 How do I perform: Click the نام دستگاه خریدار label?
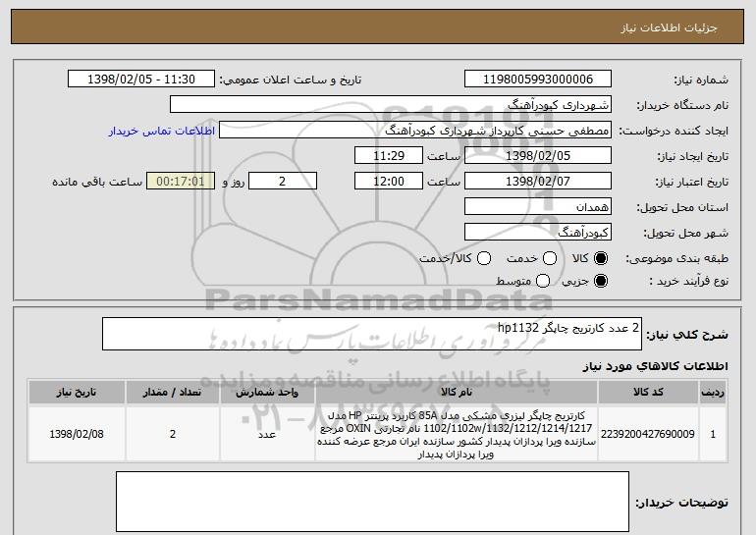pyautogui.click(x=682, y=105)
